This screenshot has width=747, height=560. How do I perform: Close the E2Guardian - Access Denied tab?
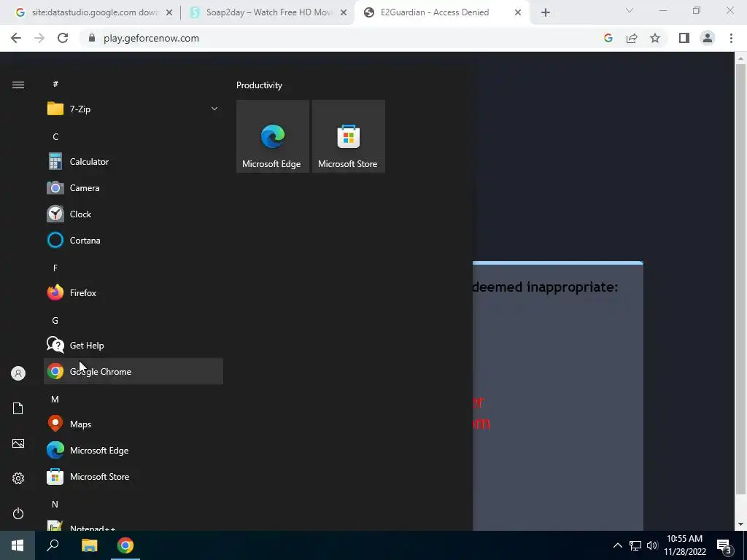(518, 12)
